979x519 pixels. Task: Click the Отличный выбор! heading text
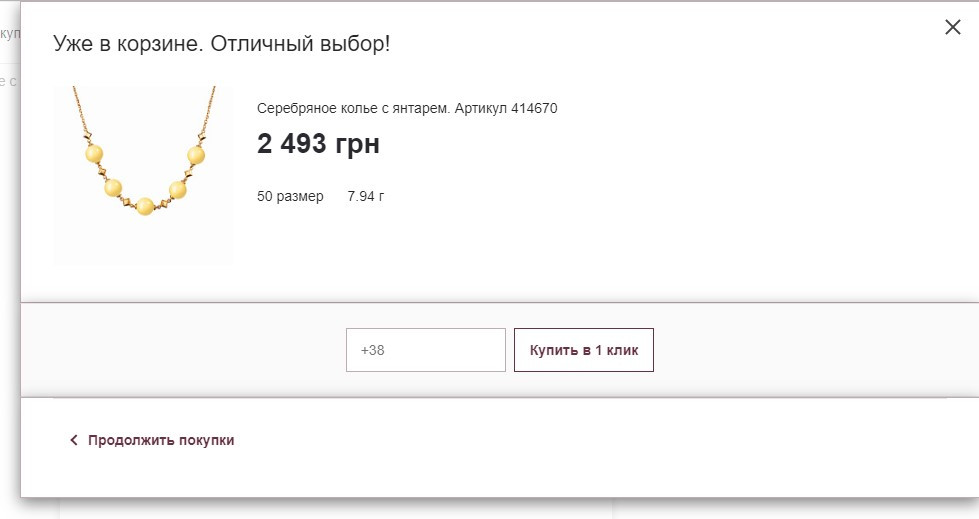(300, 44)
